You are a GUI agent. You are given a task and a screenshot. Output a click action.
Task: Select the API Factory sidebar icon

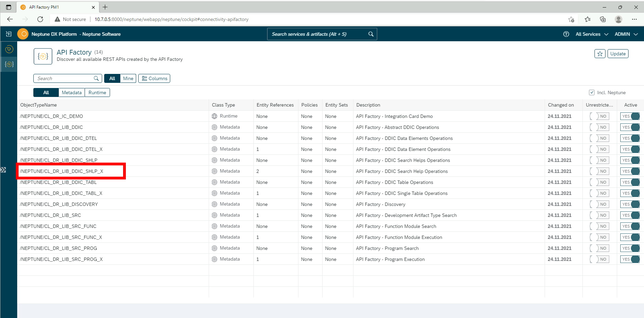coord(9,64)
